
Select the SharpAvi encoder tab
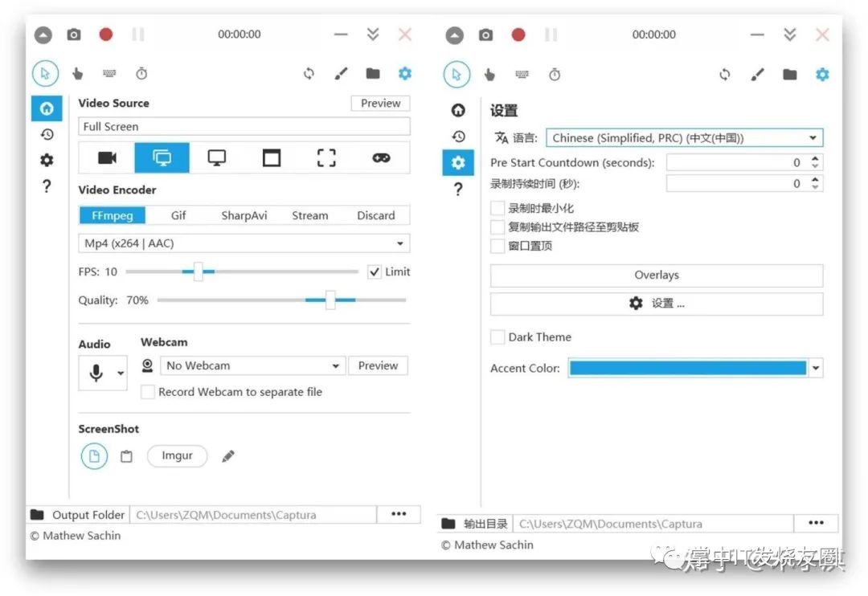[x=244, y=215]
